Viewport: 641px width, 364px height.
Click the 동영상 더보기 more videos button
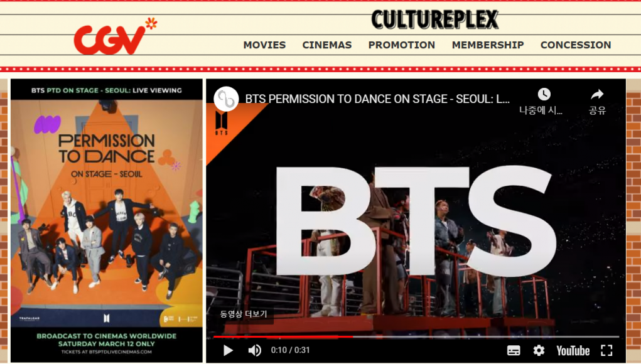[x=244, y=314]
